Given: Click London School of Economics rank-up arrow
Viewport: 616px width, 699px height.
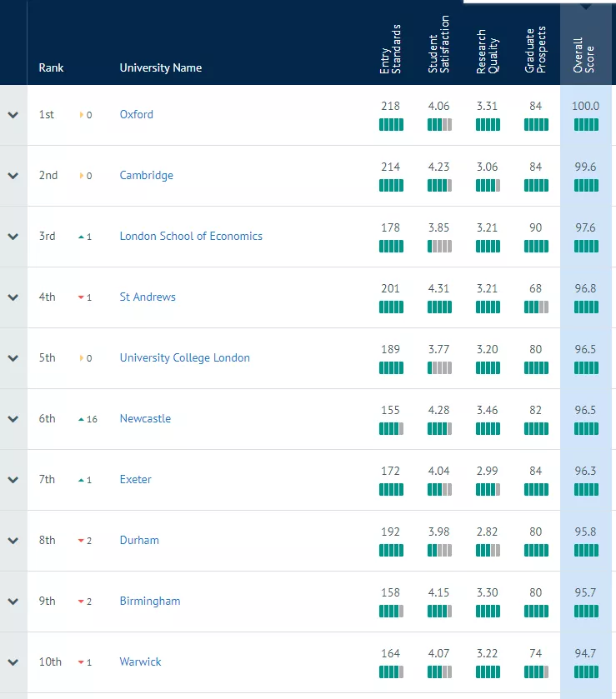Looking at the screenshot, I should pos(81,237).
